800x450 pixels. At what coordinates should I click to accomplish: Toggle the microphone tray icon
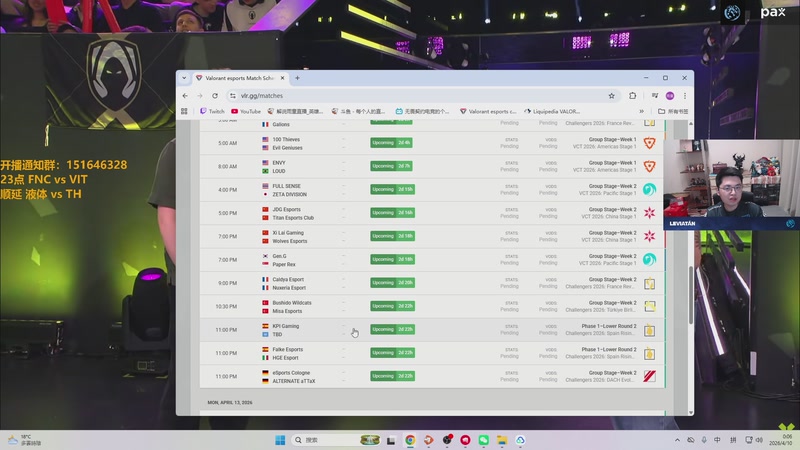click(704, 440)
